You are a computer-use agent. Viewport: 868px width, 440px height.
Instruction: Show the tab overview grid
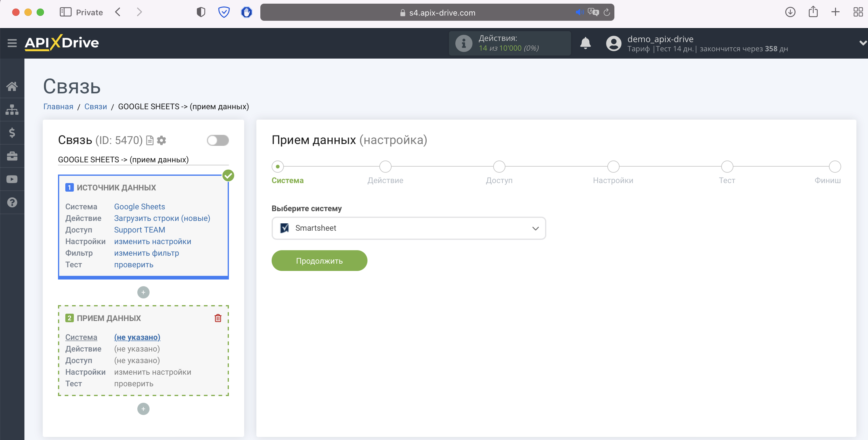[858, 13]
